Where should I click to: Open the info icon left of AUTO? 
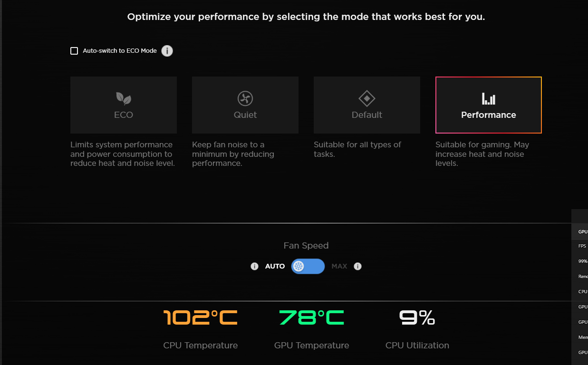point(254,266)
